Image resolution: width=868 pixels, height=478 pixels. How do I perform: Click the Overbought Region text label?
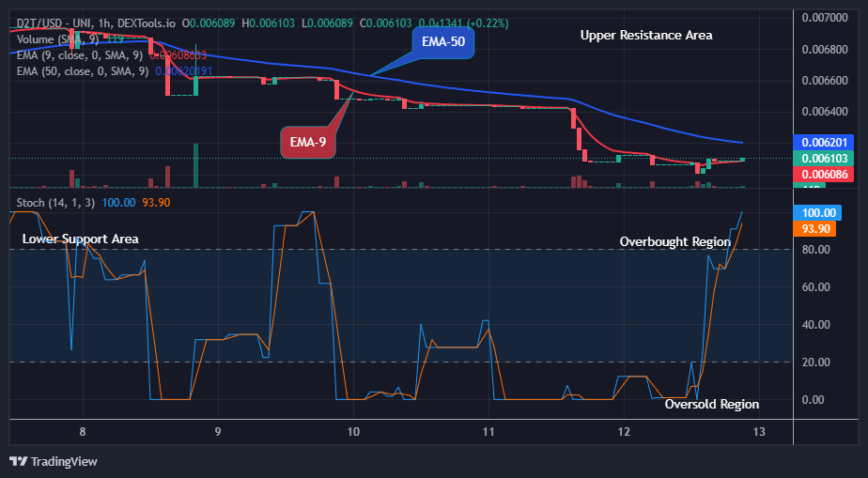(x=674, y=241)
